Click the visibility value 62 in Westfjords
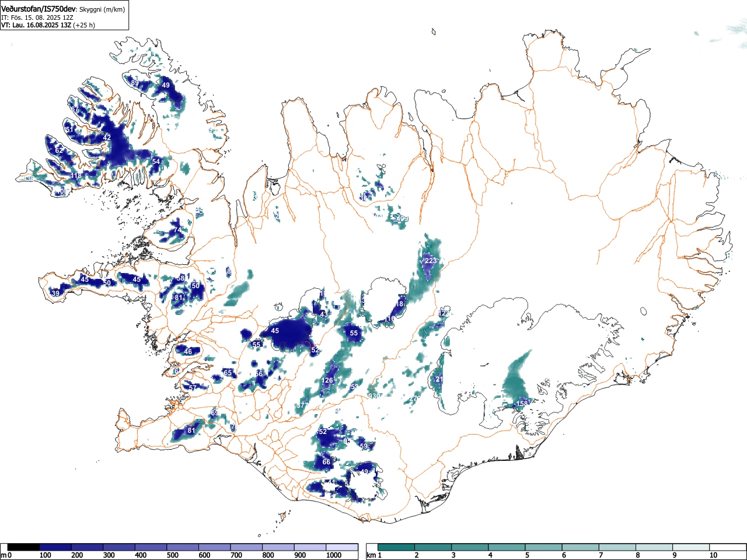The width and height of the screenshot is (747, 560). click(x=59, y=150)
